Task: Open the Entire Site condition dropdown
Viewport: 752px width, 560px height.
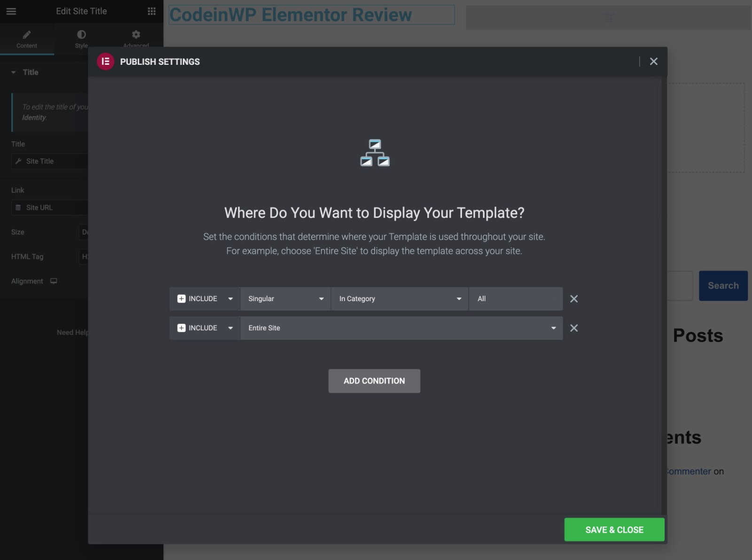Action: pyautogui.click(x=401, y=328)
